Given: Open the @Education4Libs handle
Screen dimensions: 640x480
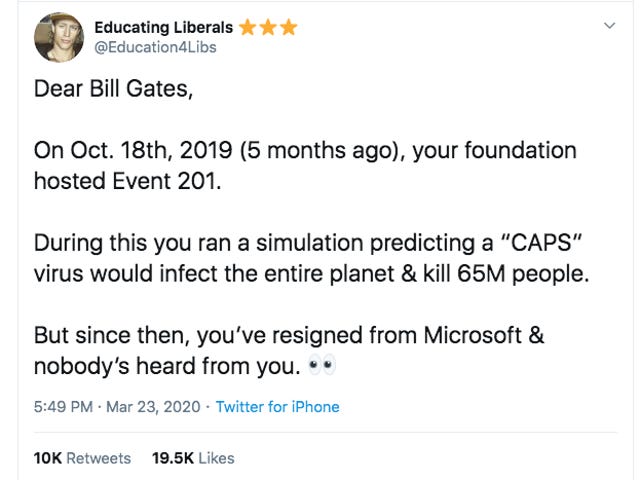Looking at the screenshot, I should click(155, 47).
